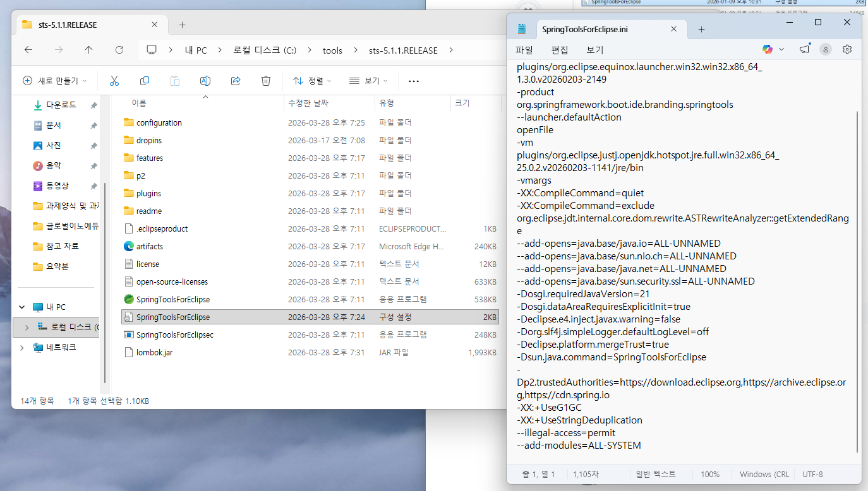Viewport: 868px width, 491px height.
Task: Add a new tab in File Explorer
Action: (182, 25)
